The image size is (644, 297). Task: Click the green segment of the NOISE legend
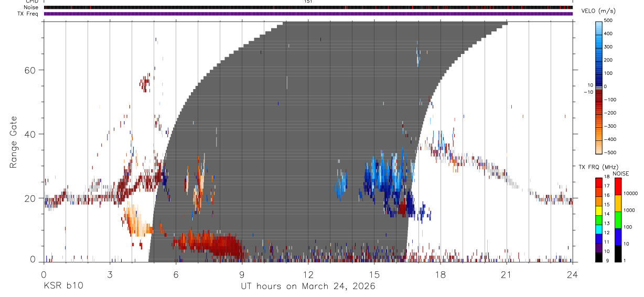(618, 220)
